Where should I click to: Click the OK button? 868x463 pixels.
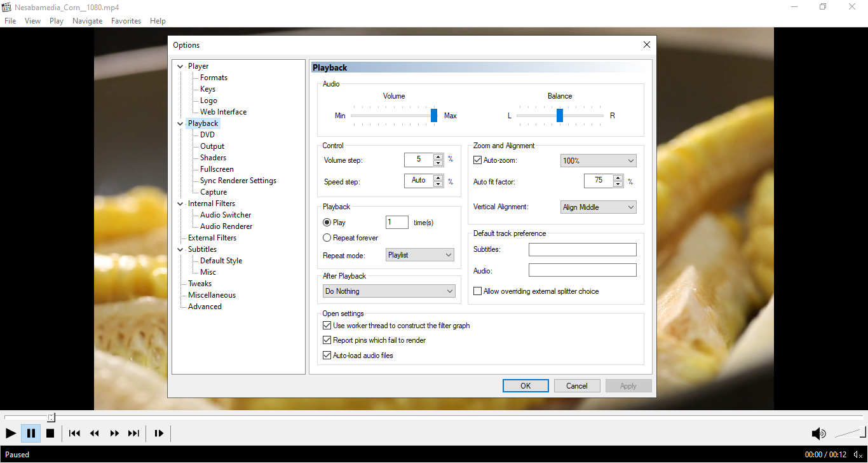pos(526,386)
